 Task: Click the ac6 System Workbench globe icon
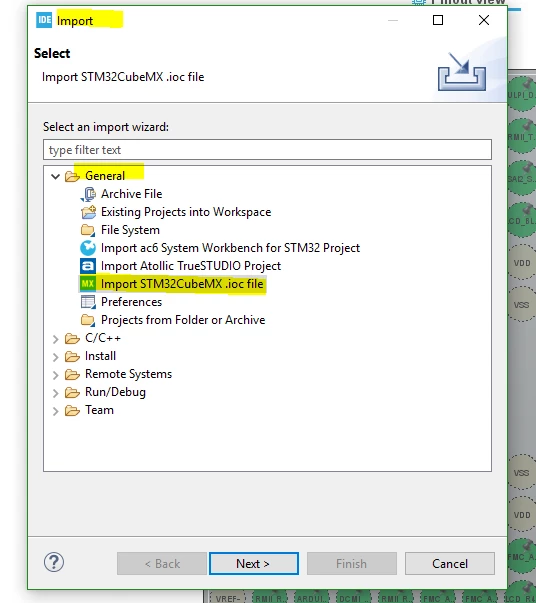pos(88,248)
